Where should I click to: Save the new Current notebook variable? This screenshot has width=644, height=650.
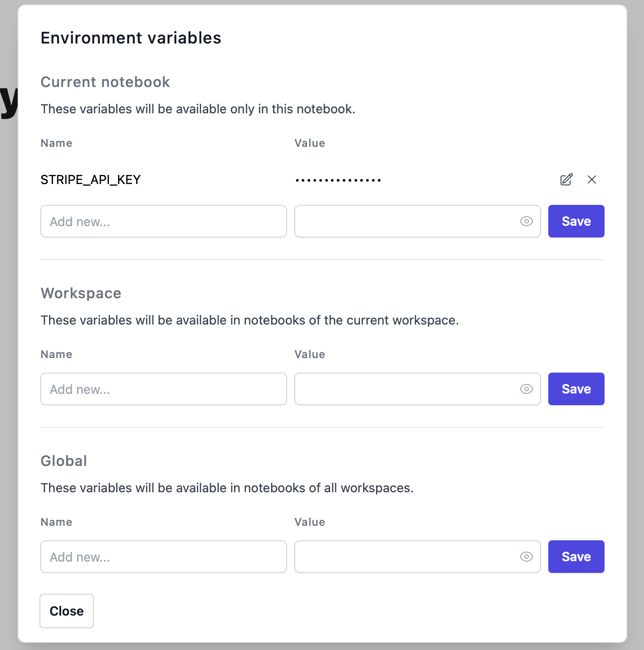576,221
